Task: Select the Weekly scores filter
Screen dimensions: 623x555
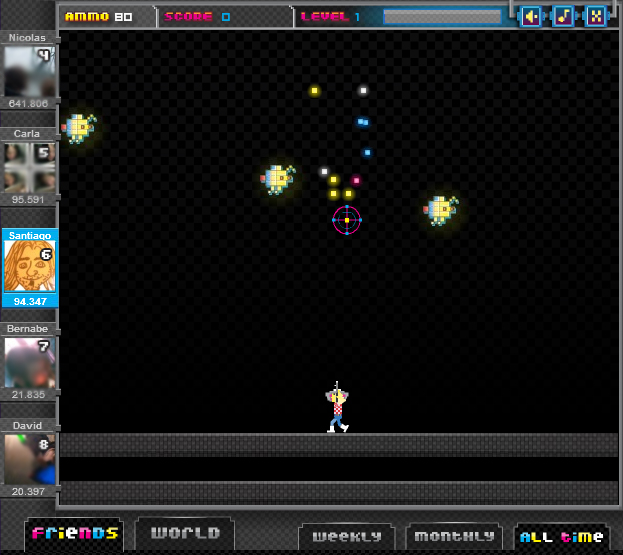Action: [346, 536]
